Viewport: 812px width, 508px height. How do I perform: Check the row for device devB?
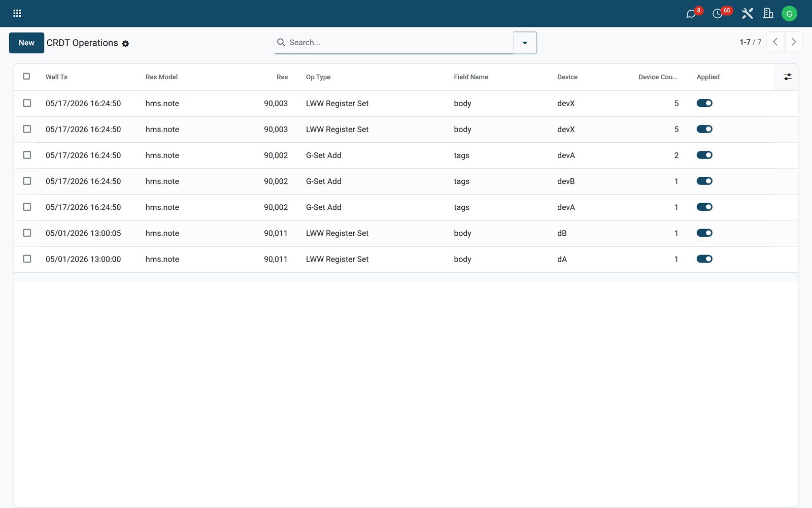point(27,181)
